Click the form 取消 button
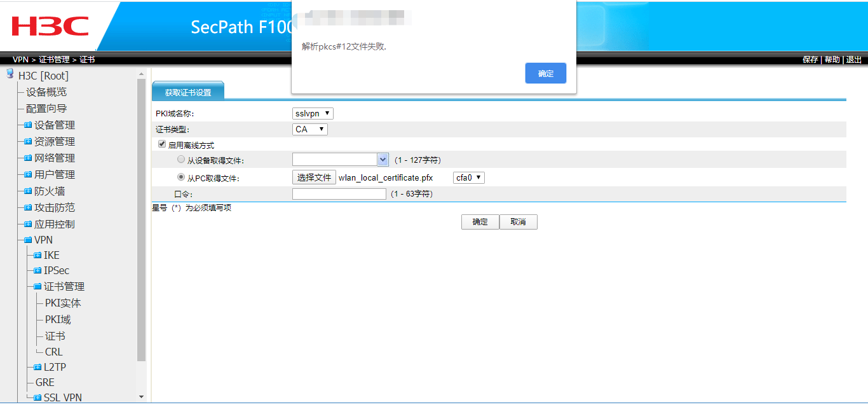The image size is (868, 407). click(x=519, y=222)
